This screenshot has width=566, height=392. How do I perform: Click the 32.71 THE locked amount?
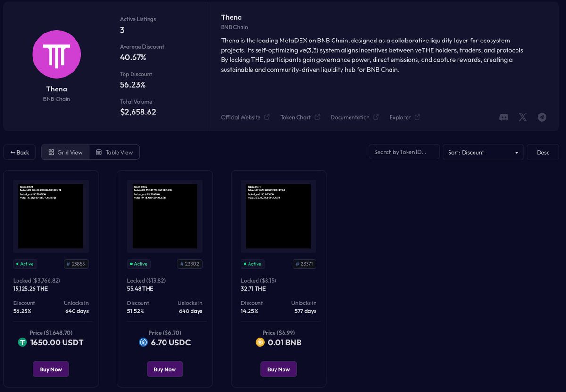(253, 288)
